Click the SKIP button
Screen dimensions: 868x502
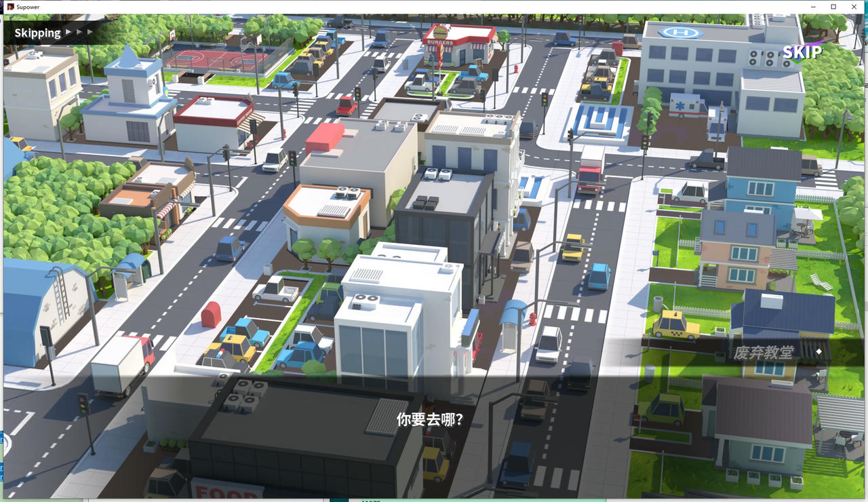point(802,52)
